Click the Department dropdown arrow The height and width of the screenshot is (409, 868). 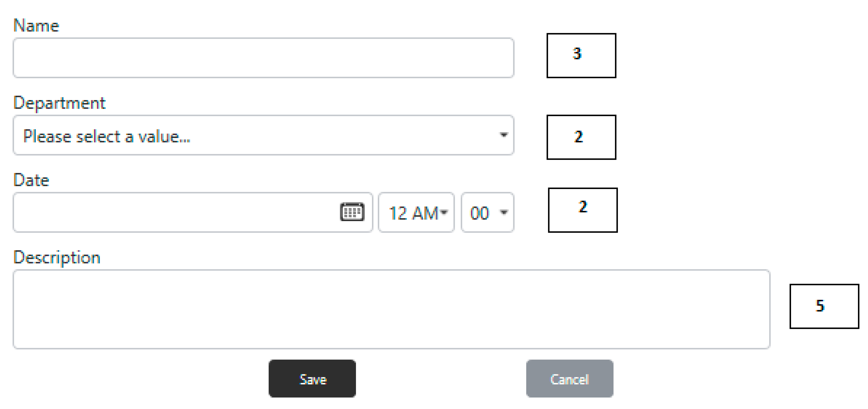[503, 135]
